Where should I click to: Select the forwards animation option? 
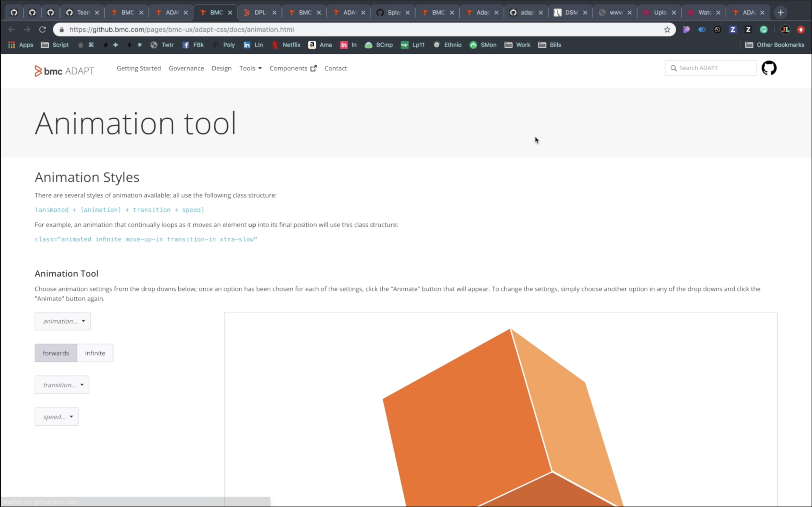[56, 353]
